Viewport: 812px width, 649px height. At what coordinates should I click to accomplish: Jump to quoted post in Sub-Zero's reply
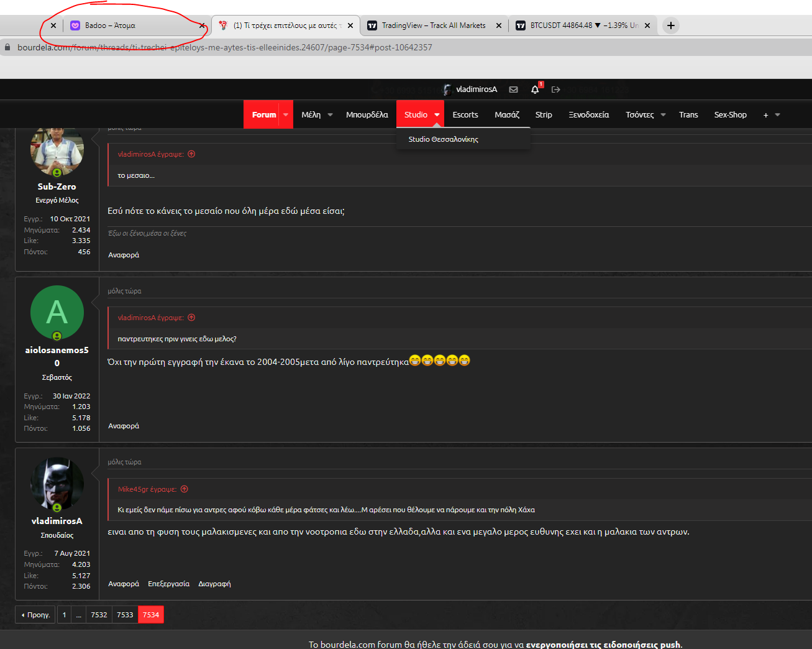click(x=191, y=154)
